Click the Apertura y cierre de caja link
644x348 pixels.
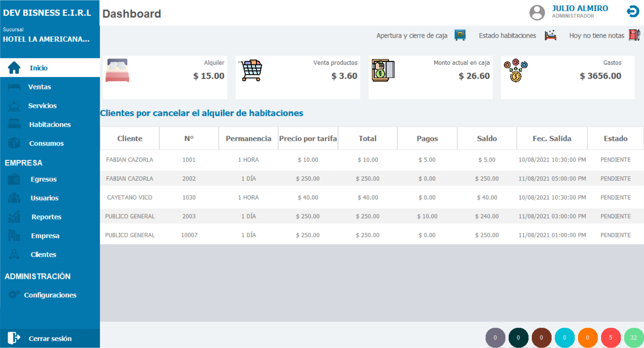[x=412, y=36]
